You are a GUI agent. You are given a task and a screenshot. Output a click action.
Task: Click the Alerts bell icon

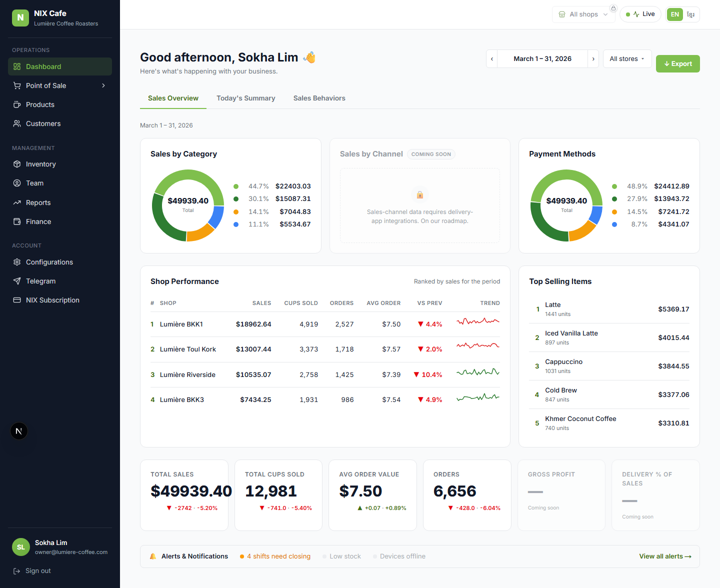click(153, 556)
